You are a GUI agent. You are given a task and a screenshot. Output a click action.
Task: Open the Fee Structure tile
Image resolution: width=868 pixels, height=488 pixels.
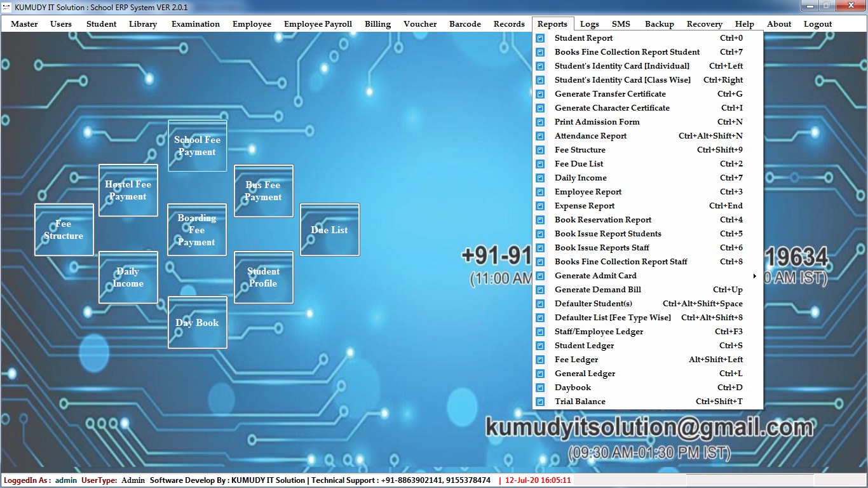[64, 230]
